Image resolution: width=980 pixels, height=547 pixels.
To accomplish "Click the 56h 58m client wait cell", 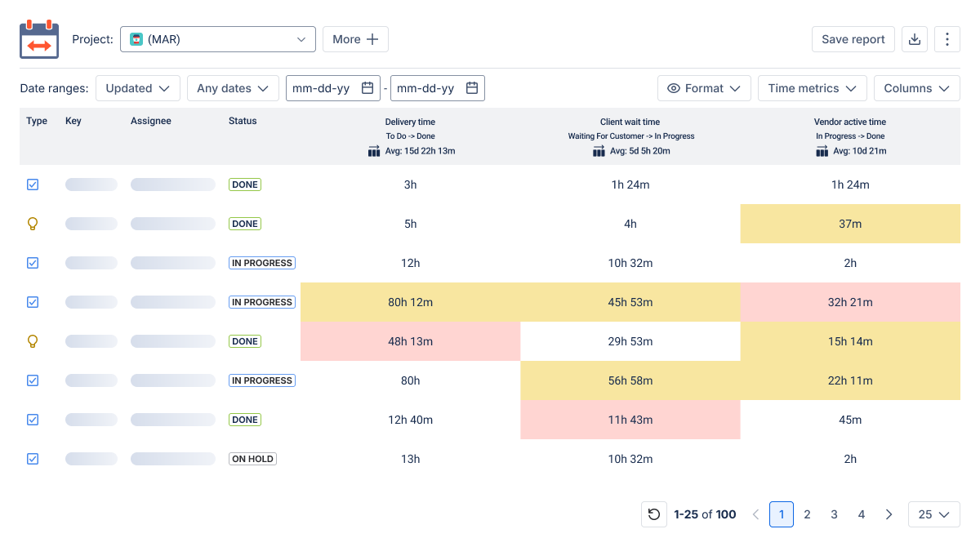I will point(630,380).
